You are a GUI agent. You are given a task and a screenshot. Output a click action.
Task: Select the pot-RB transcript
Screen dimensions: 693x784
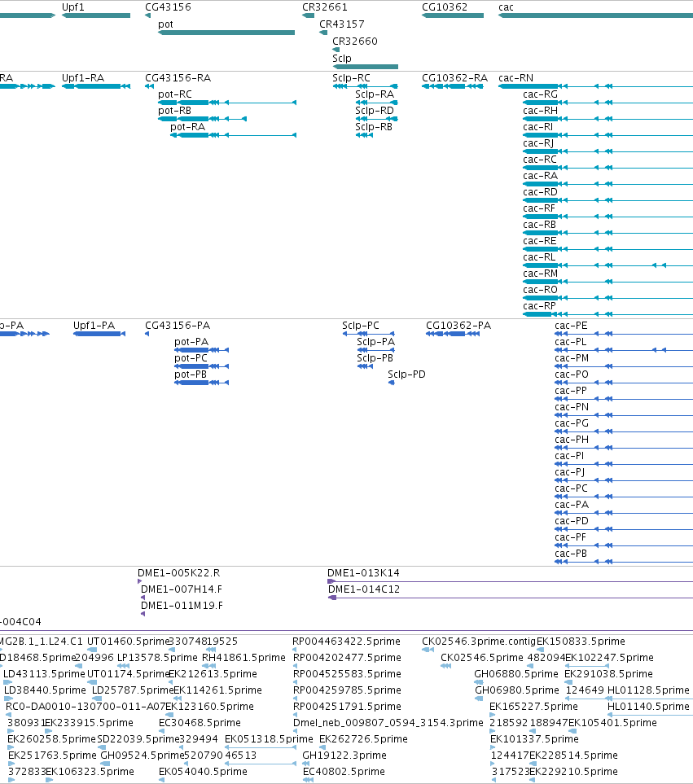(x=203, y=119)
